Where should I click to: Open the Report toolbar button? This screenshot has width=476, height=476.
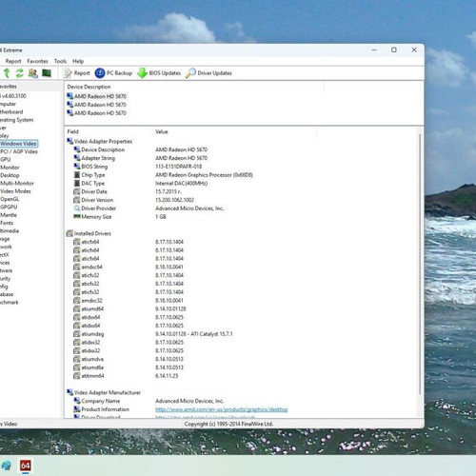click(x=76, y=73)
